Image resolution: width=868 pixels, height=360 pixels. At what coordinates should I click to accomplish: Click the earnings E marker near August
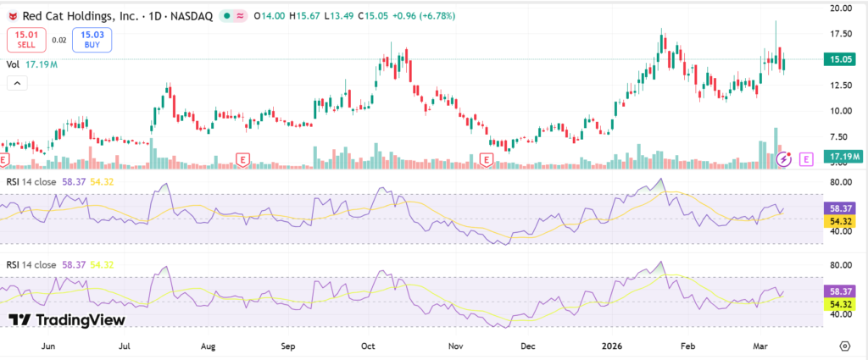(x=243, y=159)
